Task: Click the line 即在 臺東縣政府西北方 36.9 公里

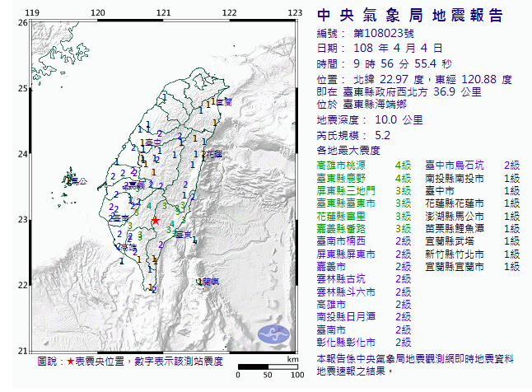Action: [x=399, y=92]
